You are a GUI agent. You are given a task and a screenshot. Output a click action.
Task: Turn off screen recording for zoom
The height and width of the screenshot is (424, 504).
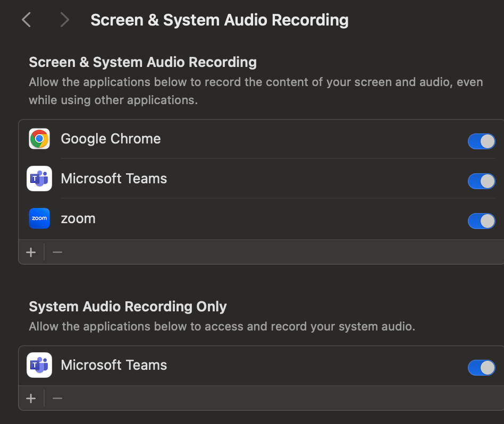point(482,221)
